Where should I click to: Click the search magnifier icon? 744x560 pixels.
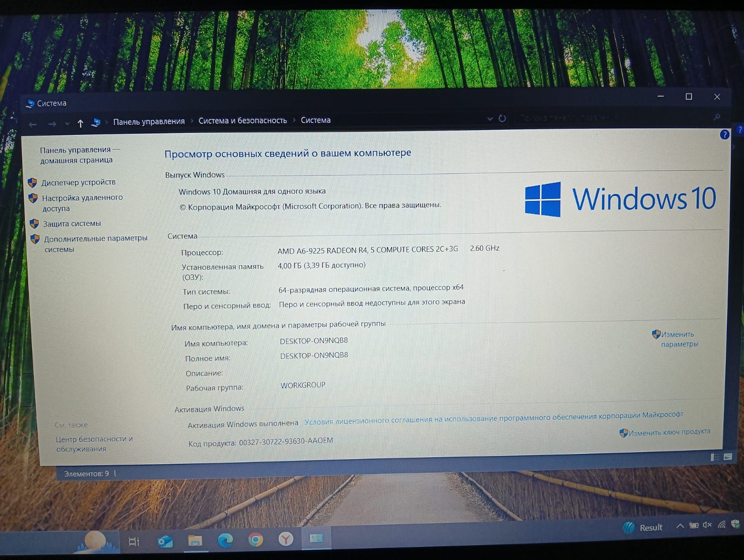(x=717, y=117)
